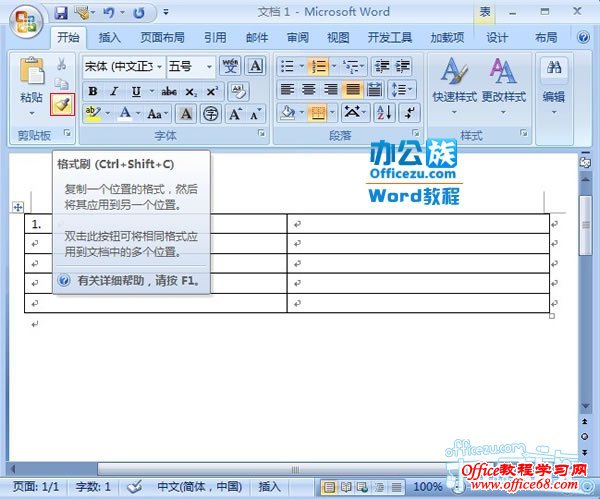Open the Editing 编辑 group
Viewport: 600px width, 499px height.
(x=554, y=85)
